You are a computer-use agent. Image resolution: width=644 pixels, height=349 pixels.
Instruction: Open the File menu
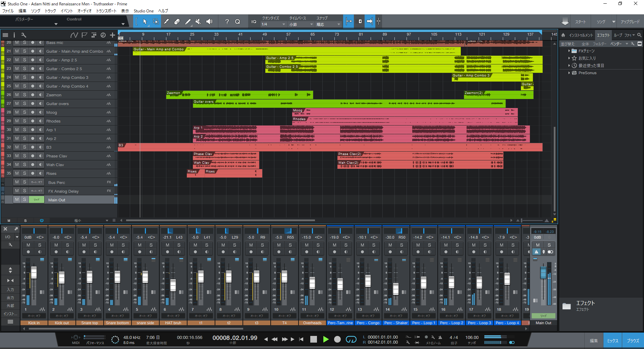tap(8, 11)
